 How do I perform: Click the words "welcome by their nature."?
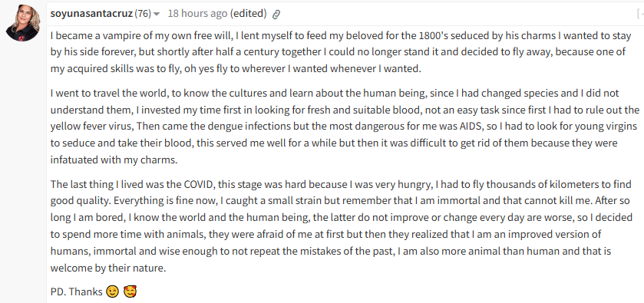point(108,269)
